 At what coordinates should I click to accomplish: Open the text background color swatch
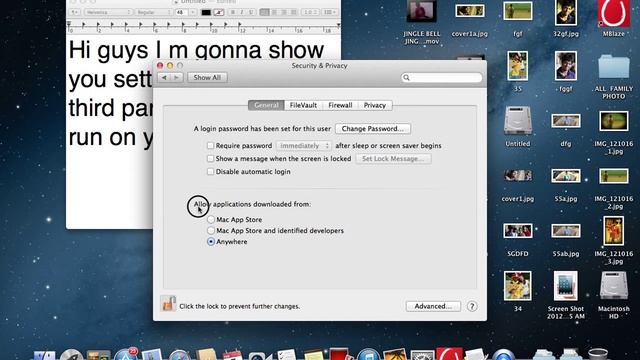point(219,12)
